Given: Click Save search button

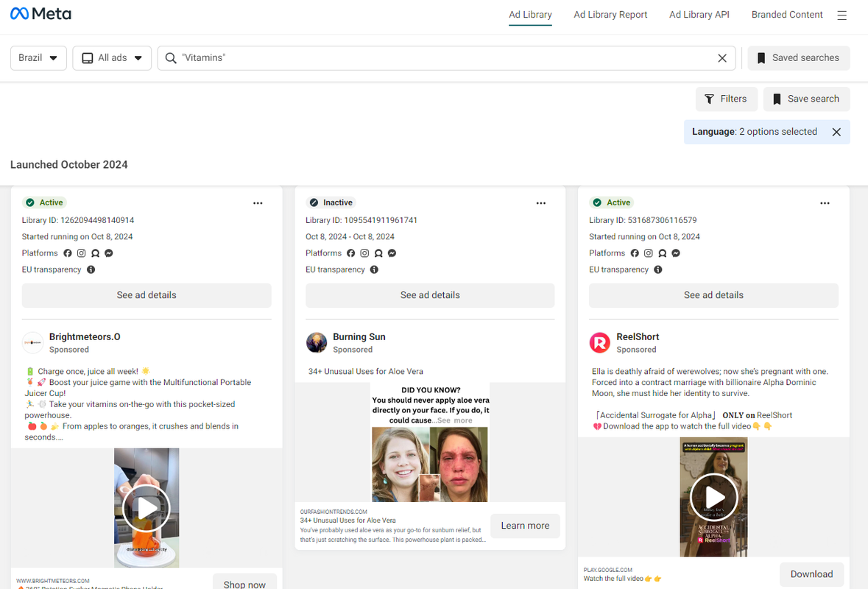Looking at the screenshot, I should coord(806,99).
